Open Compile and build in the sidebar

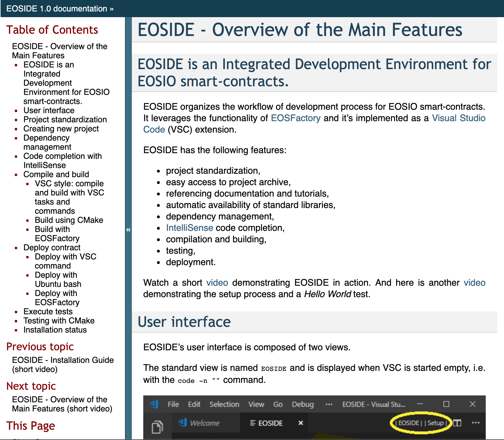point(56,174)
